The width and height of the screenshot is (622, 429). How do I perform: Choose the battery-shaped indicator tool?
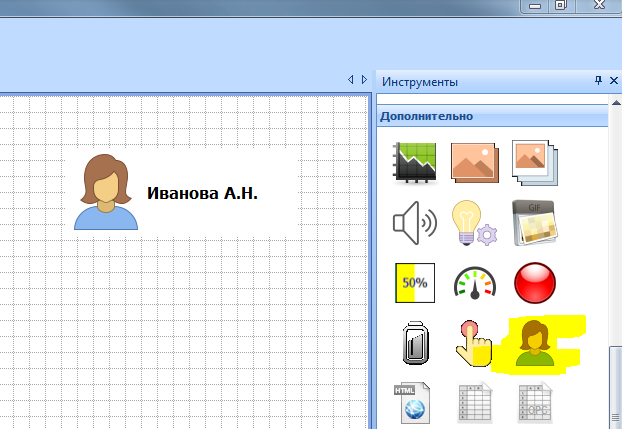415,344
